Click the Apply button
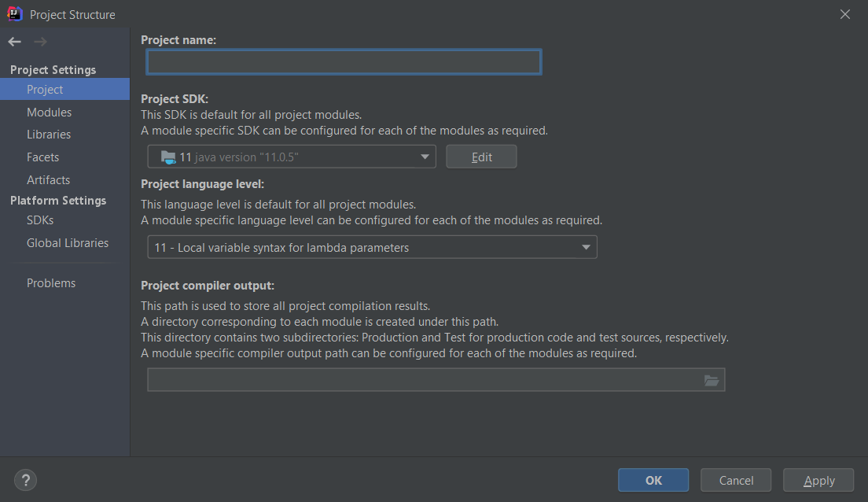 [818, 480]
